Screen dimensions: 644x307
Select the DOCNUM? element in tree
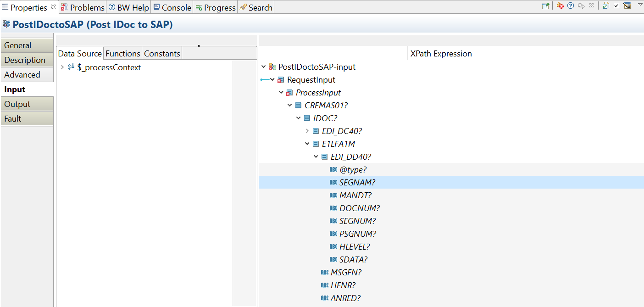coord(359,208)
